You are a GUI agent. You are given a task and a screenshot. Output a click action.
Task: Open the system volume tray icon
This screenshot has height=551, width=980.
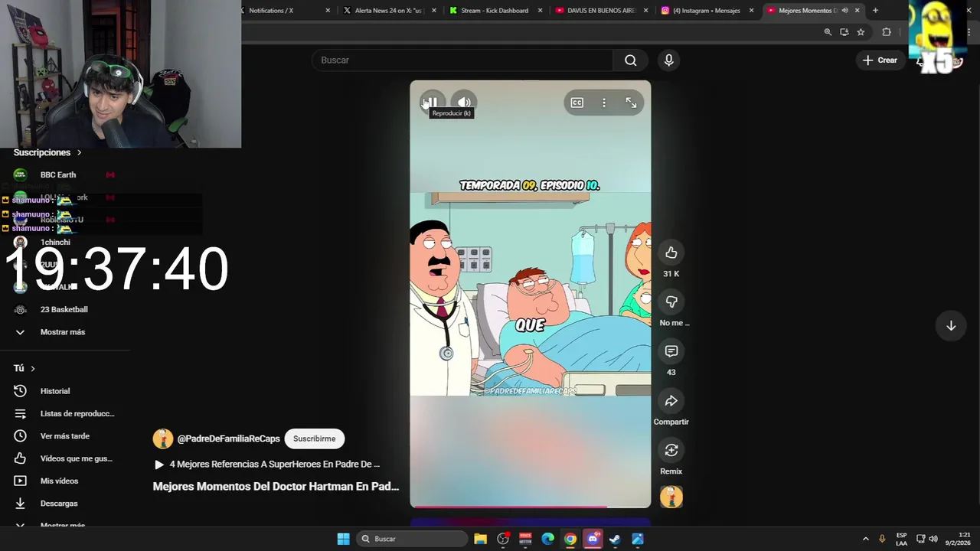coord(933,539)
